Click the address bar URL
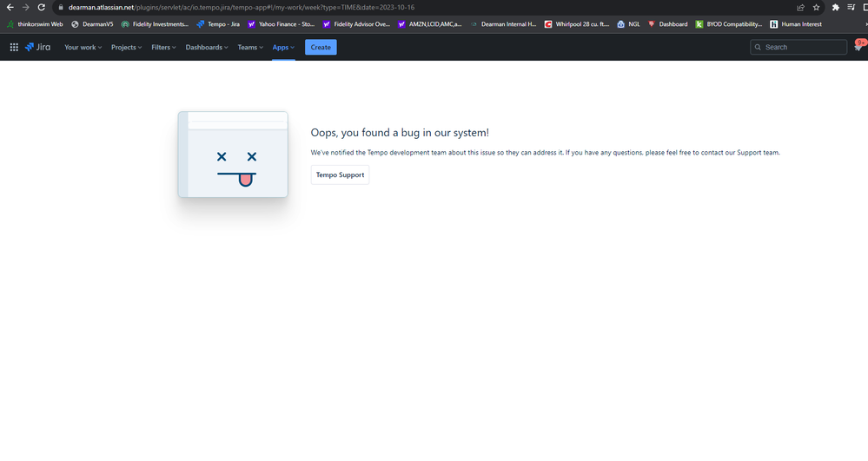The width and height of the screenshot is (868, 461). (242, 7)
